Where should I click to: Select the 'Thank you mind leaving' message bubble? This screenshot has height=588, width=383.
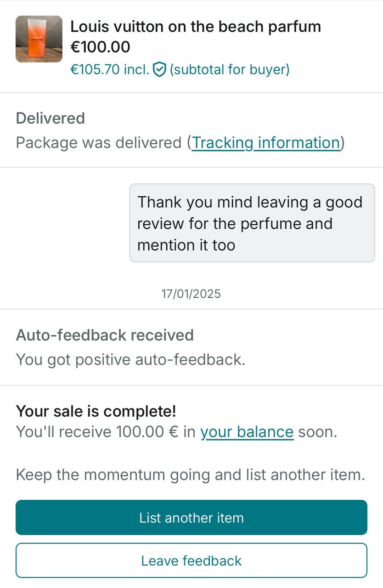point(252,223)
